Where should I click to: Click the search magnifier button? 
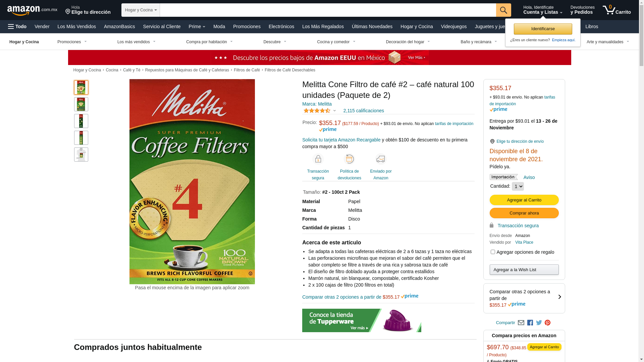(503, 10)
